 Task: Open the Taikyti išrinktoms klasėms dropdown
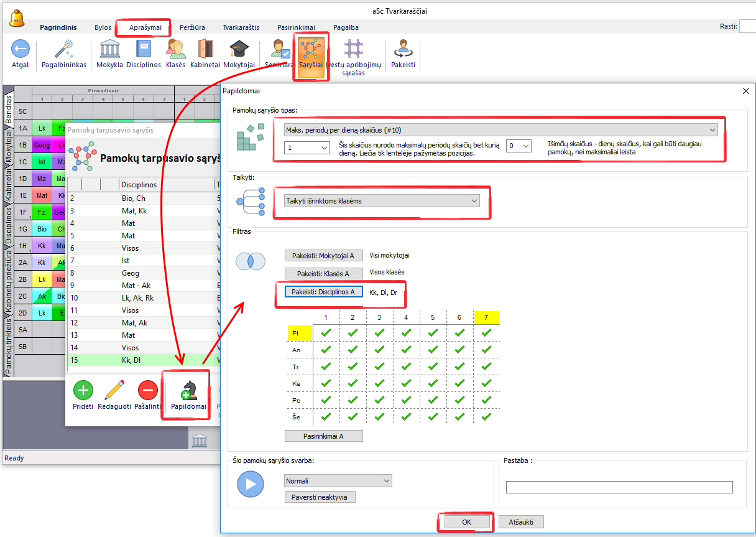pos(474,201)
